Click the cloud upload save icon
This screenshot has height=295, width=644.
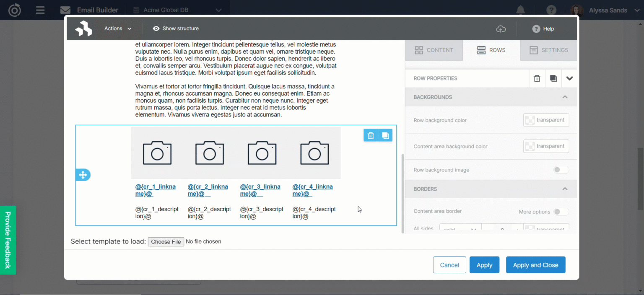pos(501,29)
